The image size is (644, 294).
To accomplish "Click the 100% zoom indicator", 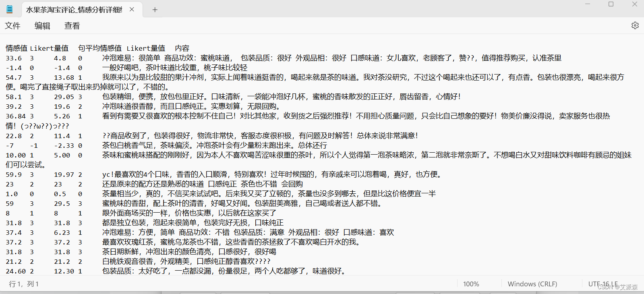I will tap(471, 284).
